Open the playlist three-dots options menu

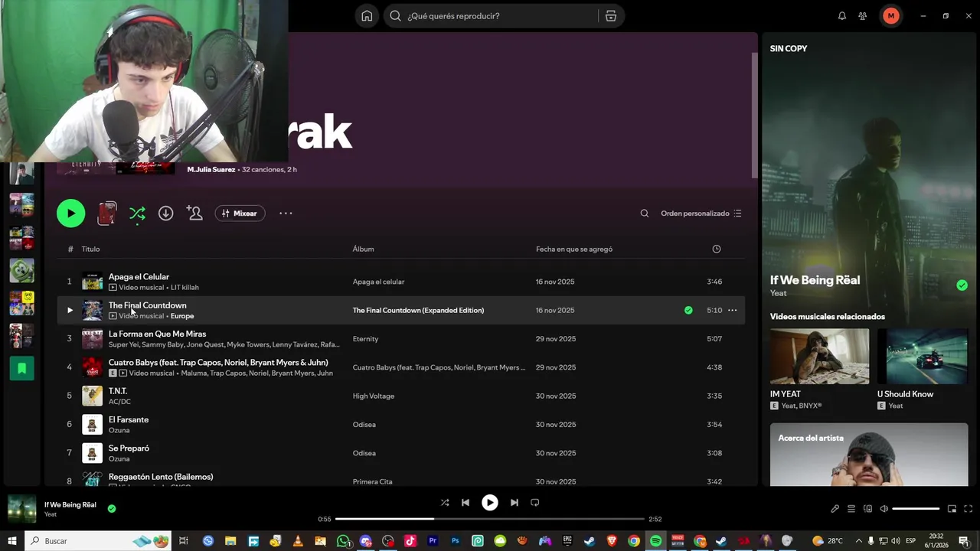(286, 214)
